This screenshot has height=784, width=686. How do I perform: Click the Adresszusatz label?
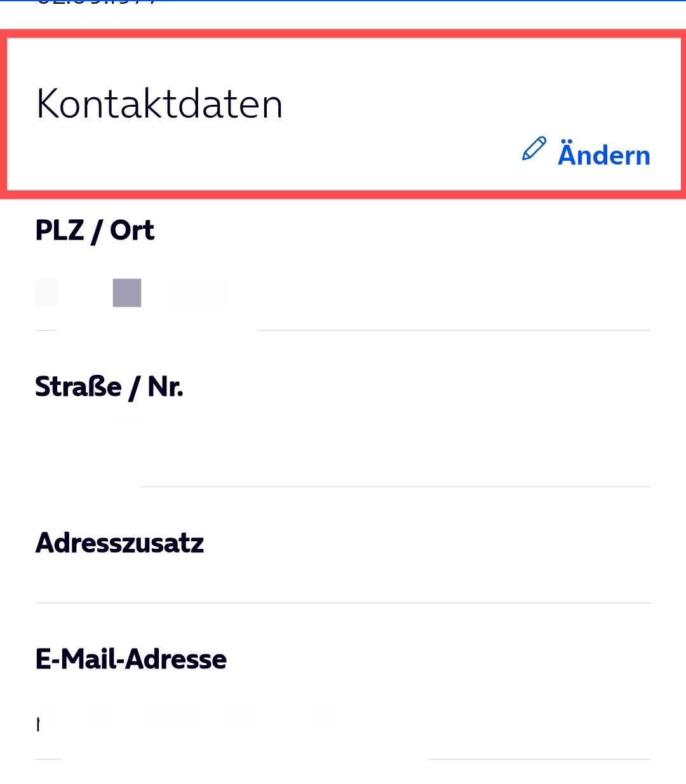119,543
